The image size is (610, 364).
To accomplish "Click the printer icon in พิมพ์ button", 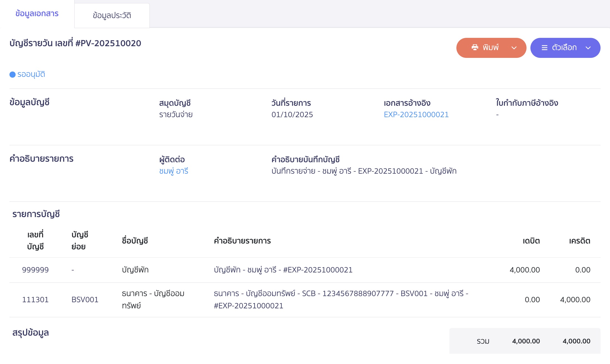I will [x=475, y=48].
